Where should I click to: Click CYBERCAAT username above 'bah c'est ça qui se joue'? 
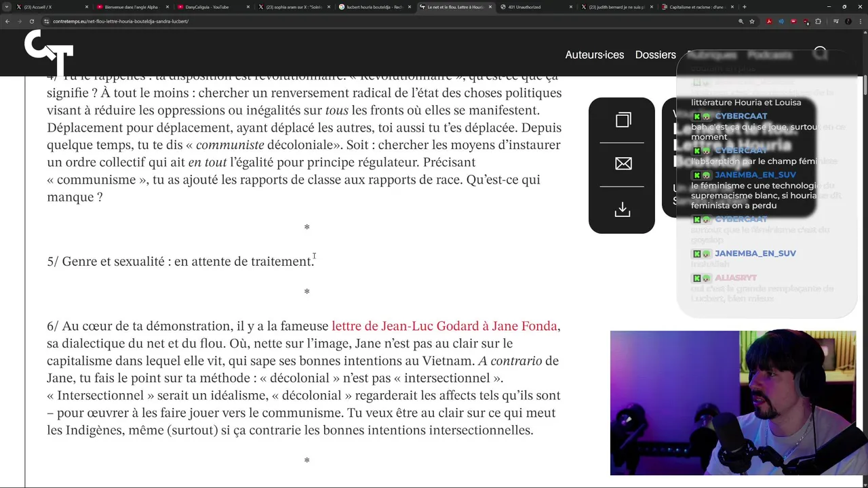click(741, 116)
